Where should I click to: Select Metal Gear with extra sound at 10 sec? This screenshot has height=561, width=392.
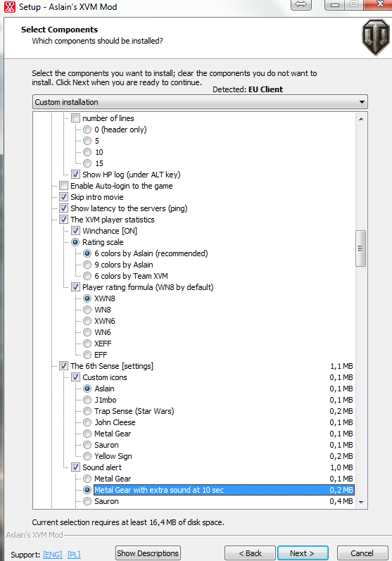87,490
